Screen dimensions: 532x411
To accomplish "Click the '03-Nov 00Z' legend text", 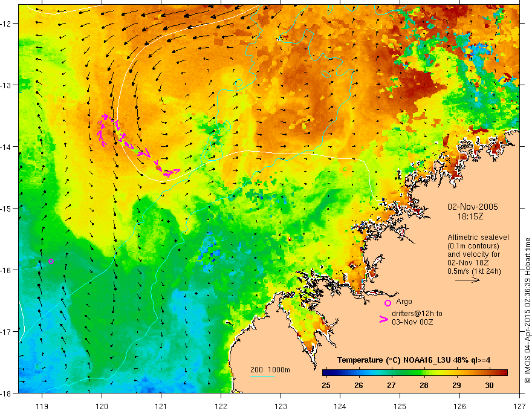I will pyautogui.click(x=412, y=322).
